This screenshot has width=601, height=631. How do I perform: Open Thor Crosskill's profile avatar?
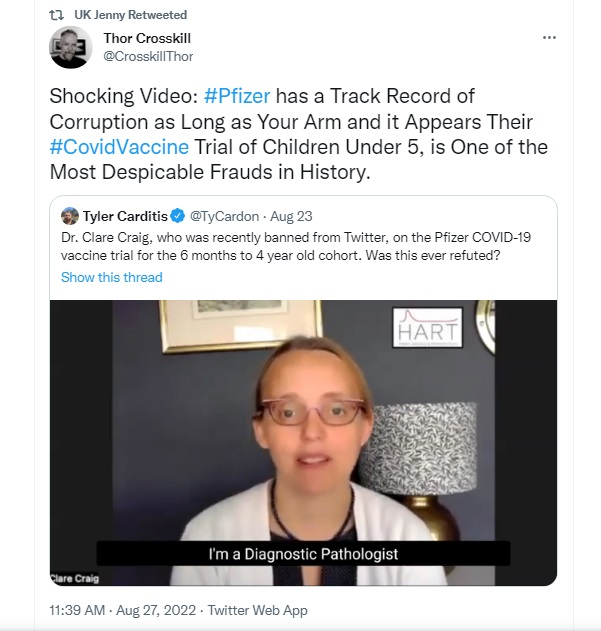click(x=70, y=47)
